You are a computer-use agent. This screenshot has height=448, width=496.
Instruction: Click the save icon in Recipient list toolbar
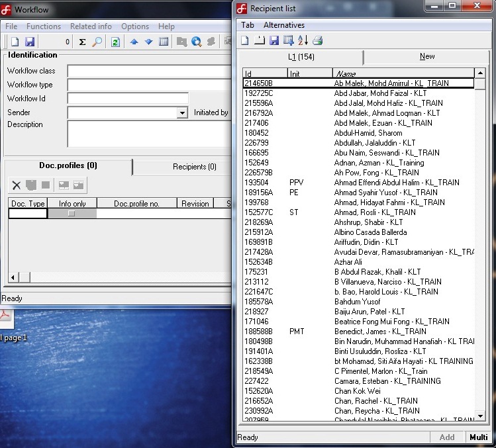point(274,41)
